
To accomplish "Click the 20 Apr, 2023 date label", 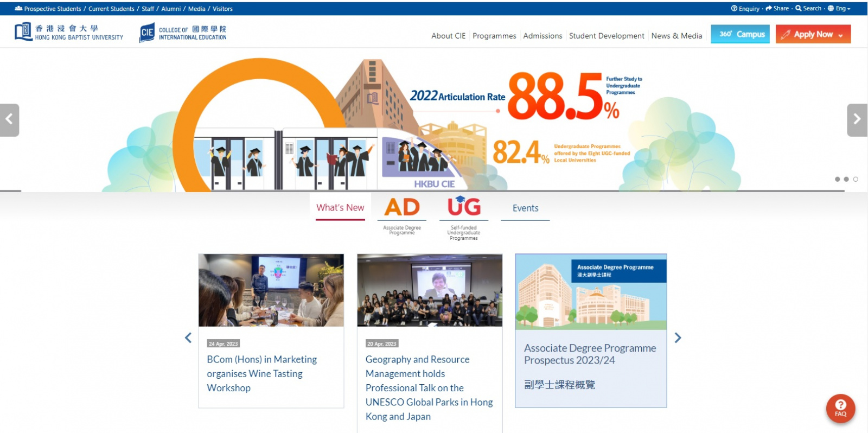I will click(382, 343).
